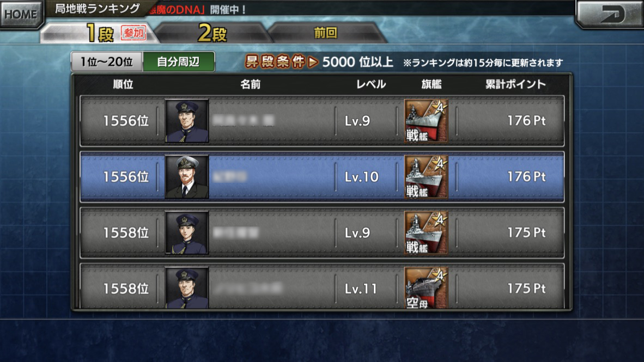
Task: Open battleship flagship icon of Lv.9 175 Pt player
Action: point(426,233)
